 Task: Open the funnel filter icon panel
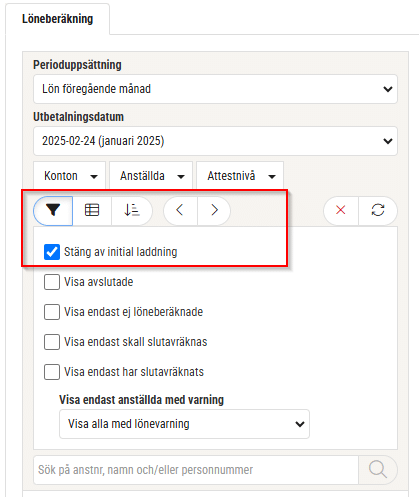[53, 210]
